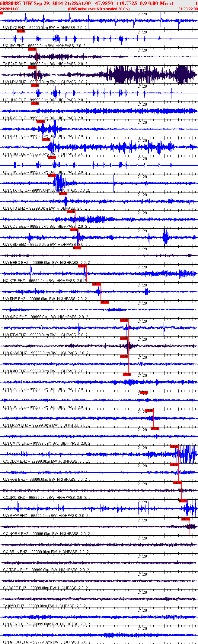Pick the red marker on the UW OD2 trace
This screenshot has width=198, height=644.
click(71, 211)
